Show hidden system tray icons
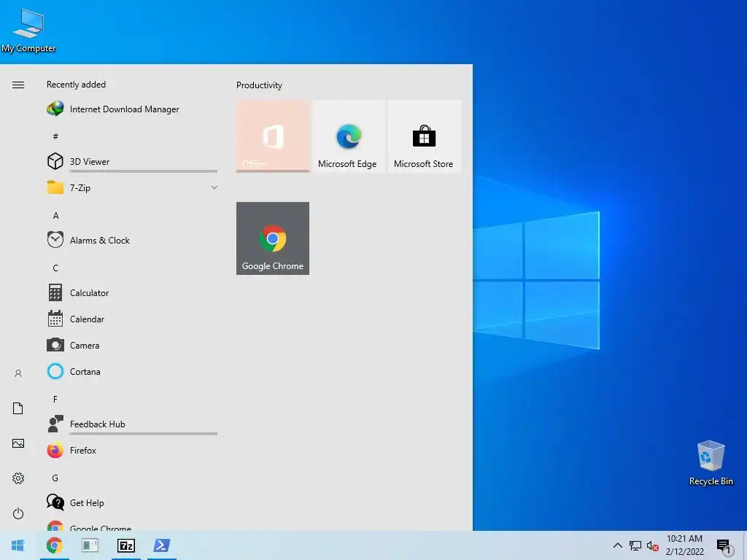 617,545
